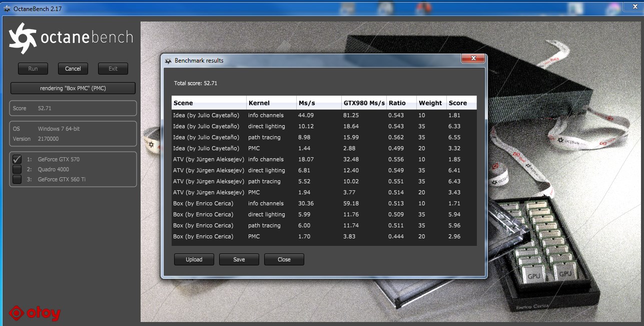The image size is (644, 326).
Task: Click the 0.444 ratio value
Action: tap(396, 236)
